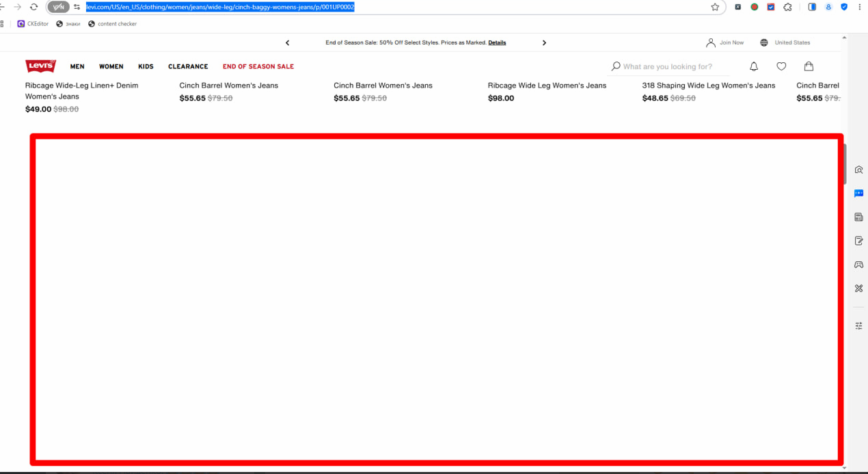
Task: Open the person account icon
Action: [x=711, y=42]
